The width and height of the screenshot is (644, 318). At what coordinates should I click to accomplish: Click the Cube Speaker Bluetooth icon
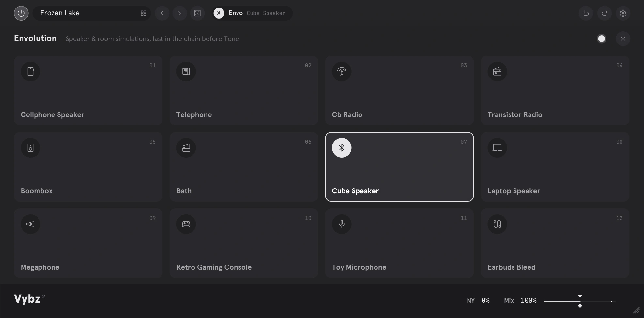coord(342,148)
